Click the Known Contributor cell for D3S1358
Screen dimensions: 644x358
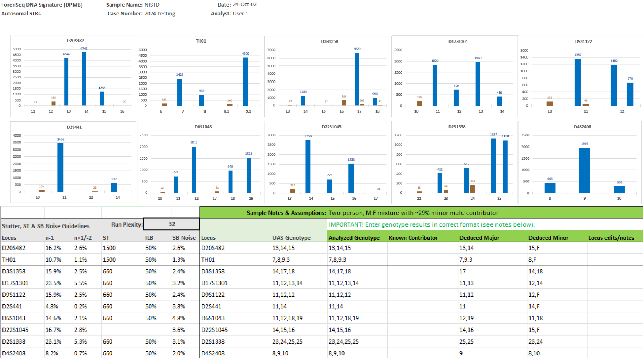point(422,271)
